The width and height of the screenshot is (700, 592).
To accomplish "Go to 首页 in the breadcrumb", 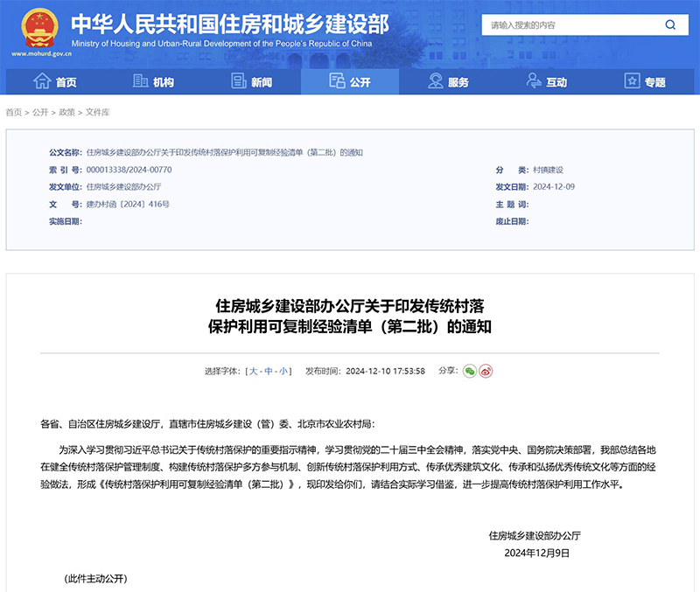I will pyautogui.click(x=14, y=113).
